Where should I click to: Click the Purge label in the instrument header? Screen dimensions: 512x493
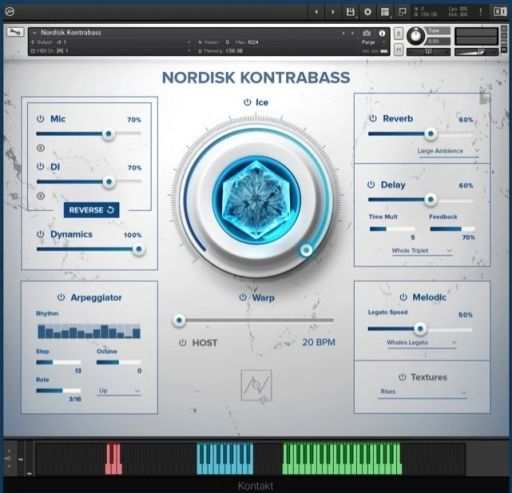point(368,43)
